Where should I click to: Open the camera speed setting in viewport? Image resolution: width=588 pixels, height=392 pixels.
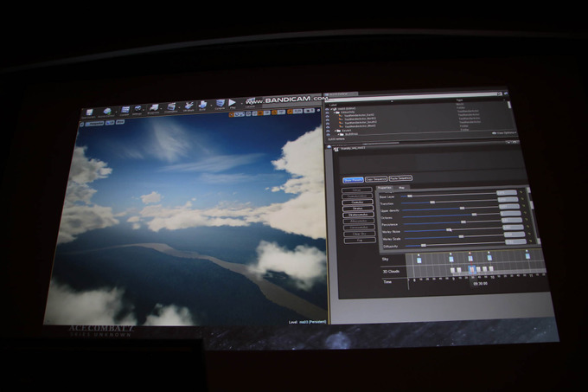click(x=309, y=111)
